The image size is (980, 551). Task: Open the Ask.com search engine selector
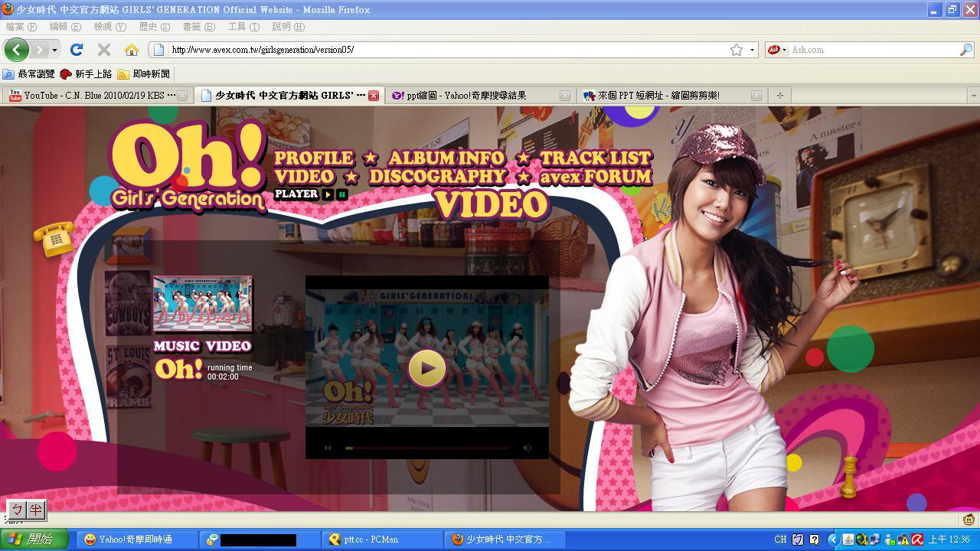[777, 50]
